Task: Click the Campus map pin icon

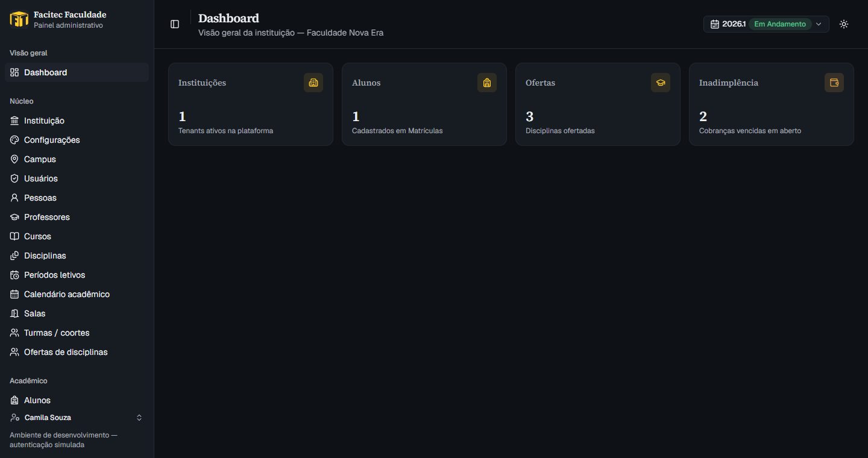Action: click(x=14, y=159)
